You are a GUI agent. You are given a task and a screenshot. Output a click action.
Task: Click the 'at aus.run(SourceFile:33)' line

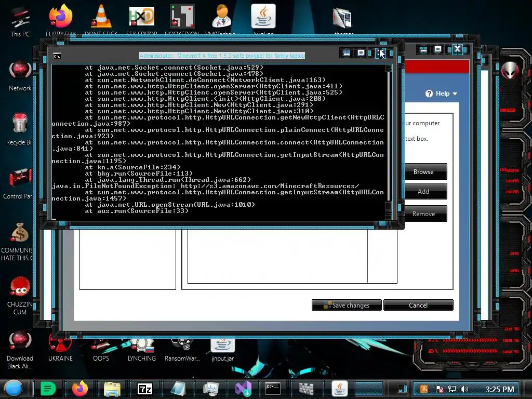[x=137, y=211]
